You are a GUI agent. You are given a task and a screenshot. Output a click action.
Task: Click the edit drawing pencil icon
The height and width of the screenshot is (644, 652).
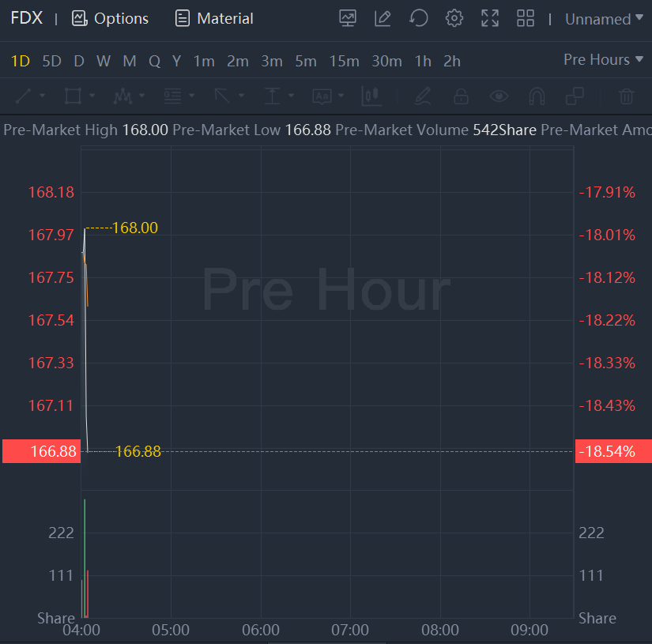(x=383, y=18)
